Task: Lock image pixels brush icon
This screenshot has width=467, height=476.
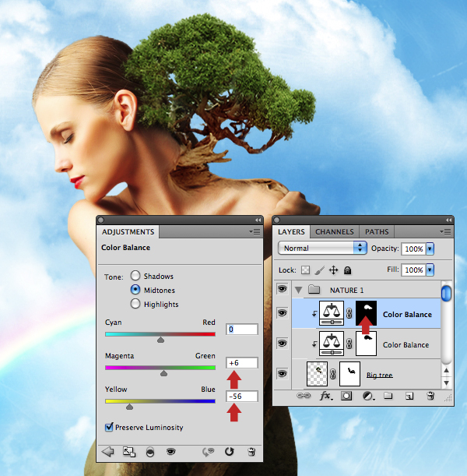Action: [319, 270]
